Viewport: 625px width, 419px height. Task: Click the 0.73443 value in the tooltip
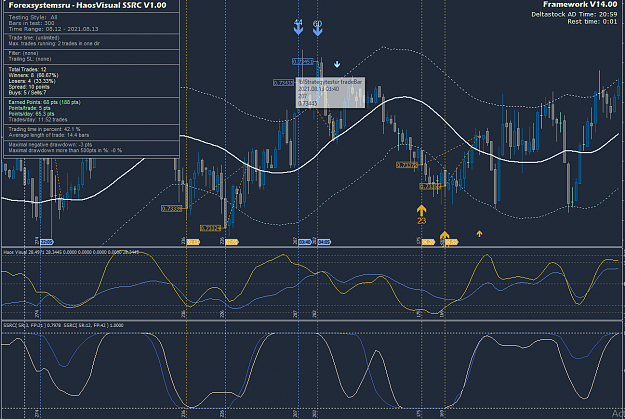point(308,103)
